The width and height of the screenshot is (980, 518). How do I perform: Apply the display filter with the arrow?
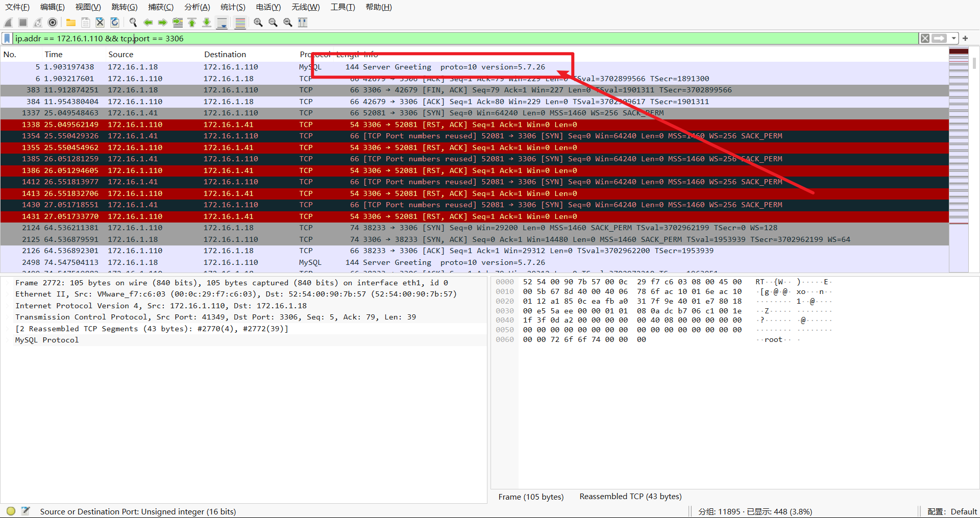click(x=939, y=38)
